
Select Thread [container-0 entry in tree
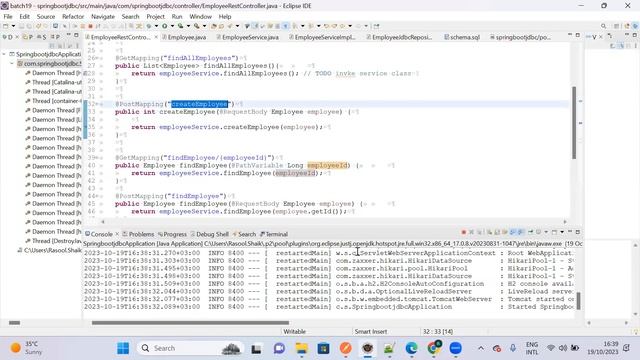[x=53, y=101]
